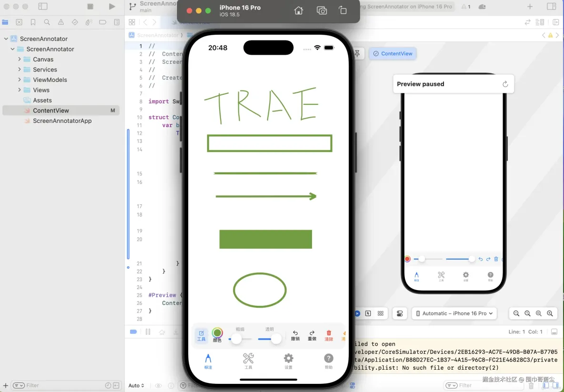This screenshot has width=564, height=392.
Task: Click the rotate device icon in Simulator toolbar
Action: (343, 10)
